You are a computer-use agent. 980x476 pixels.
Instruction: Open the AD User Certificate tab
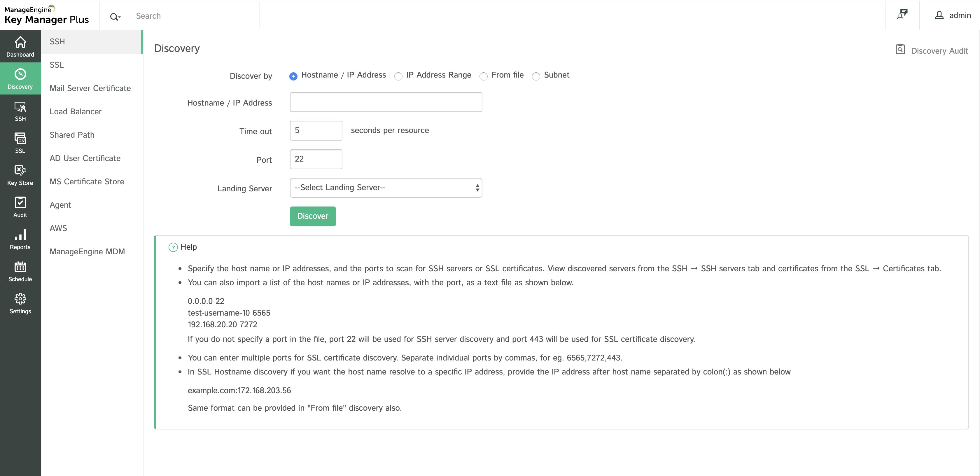pyautogui.click(x=85, y=158)
